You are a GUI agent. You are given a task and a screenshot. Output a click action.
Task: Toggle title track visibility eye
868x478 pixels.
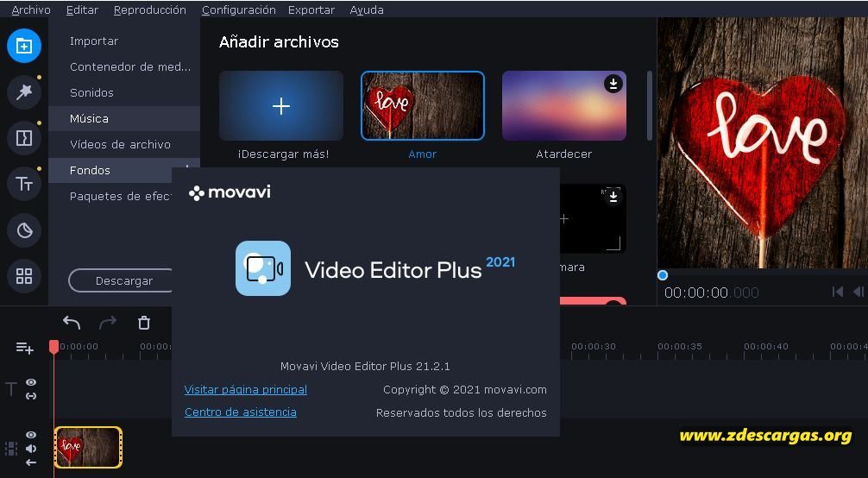tap(31, 382)
